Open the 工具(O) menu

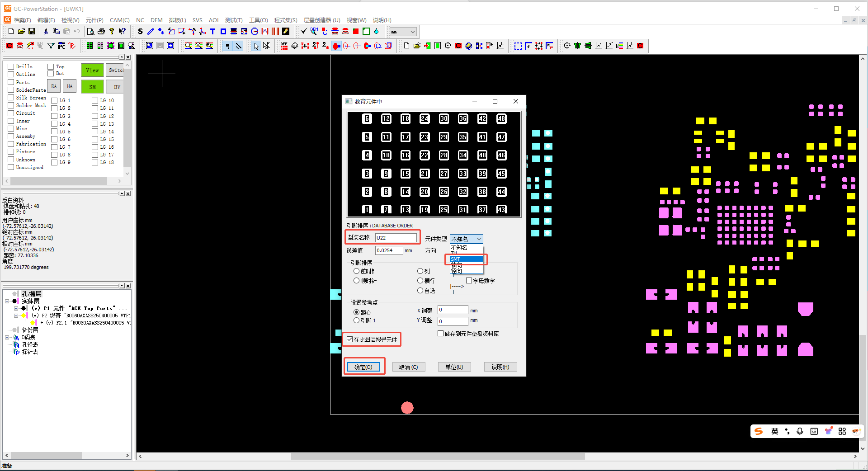coord(258,20)
